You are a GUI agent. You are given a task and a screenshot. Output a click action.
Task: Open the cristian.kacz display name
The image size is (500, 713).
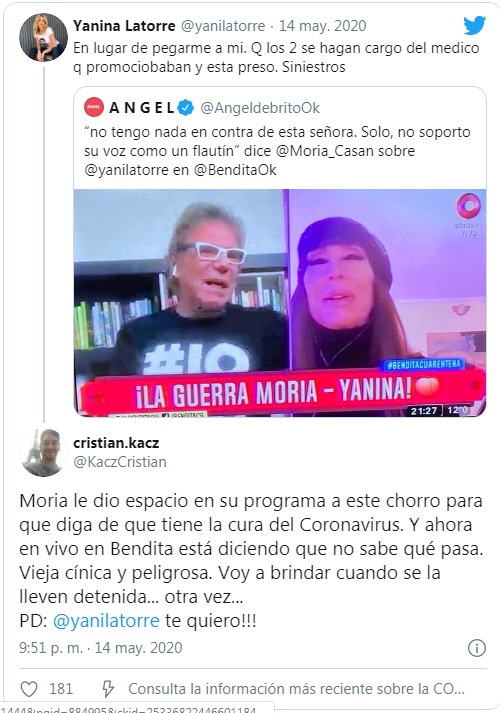coord(116,442)
